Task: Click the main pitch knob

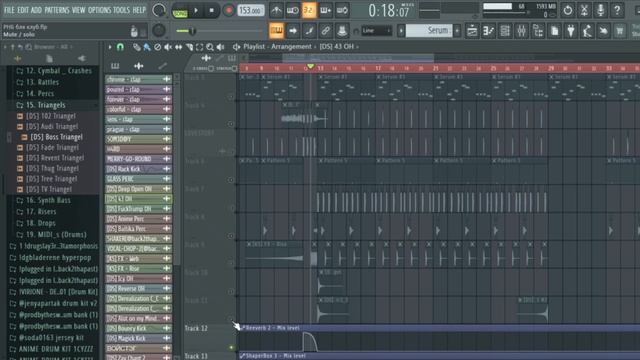Action: click(159, 30)
